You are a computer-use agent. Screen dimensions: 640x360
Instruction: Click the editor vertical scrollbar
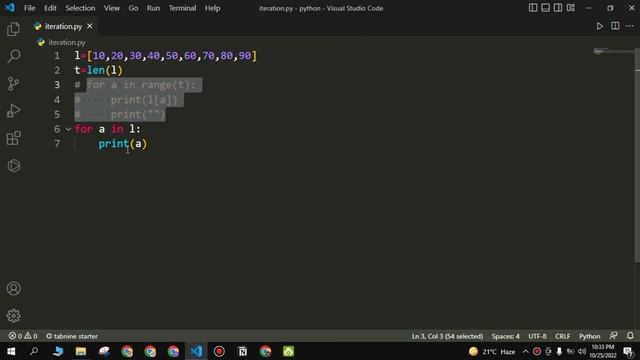pyautogui.click(x=637, y=155)
